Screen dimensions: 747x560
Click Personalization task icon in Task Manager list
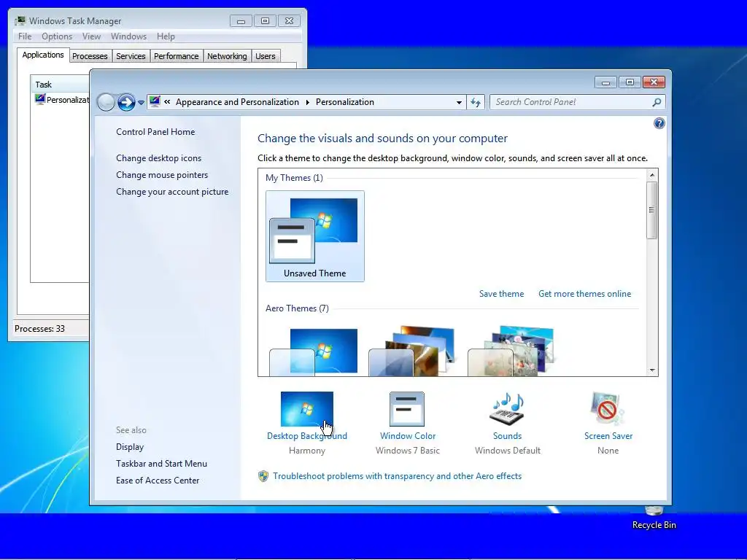click(40, 99)
